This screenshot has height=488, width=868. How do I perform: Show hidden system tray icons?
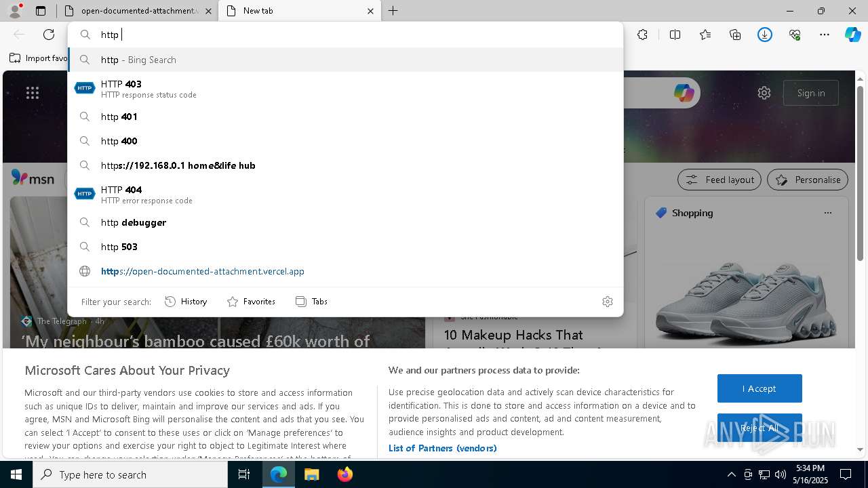coord(731,474)
